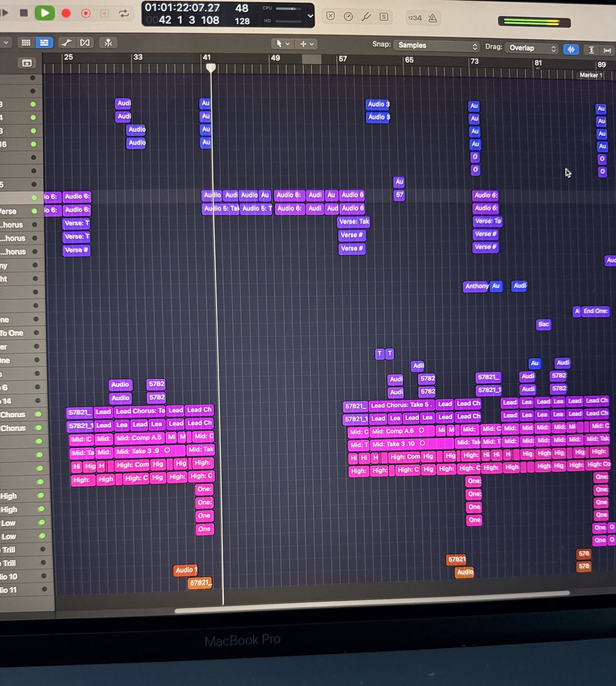This screenshot has width=616, height=686.
Task: Open the chevron dropdown left of grid view icon
Action: pos(5,42)
